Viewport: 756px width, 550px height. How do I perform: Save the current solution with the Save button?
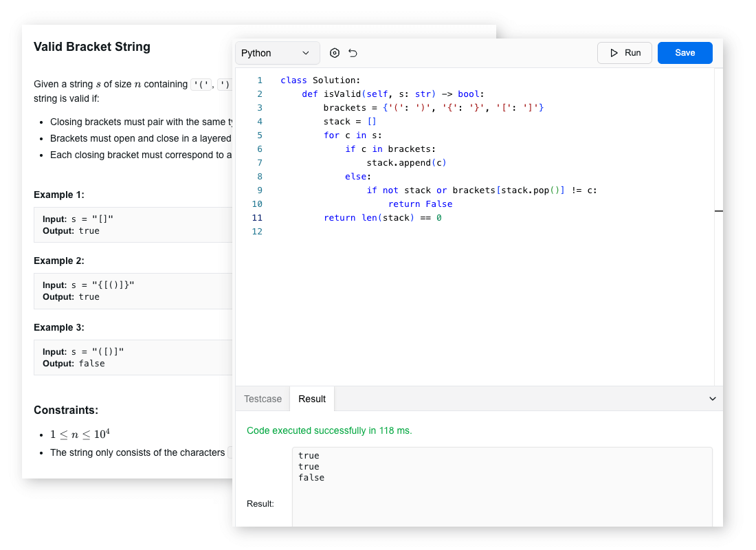click(685, 52)
